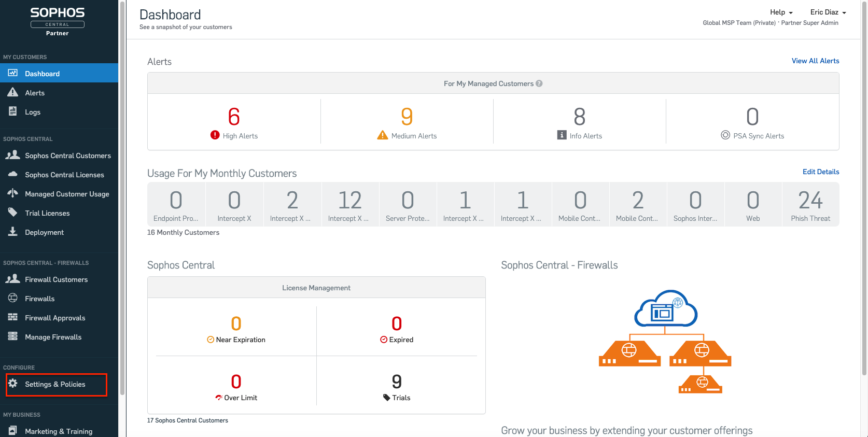The image size is (868, 437).
Task: Open Settings & Policies in Configure section
Action: click(59, 384)
